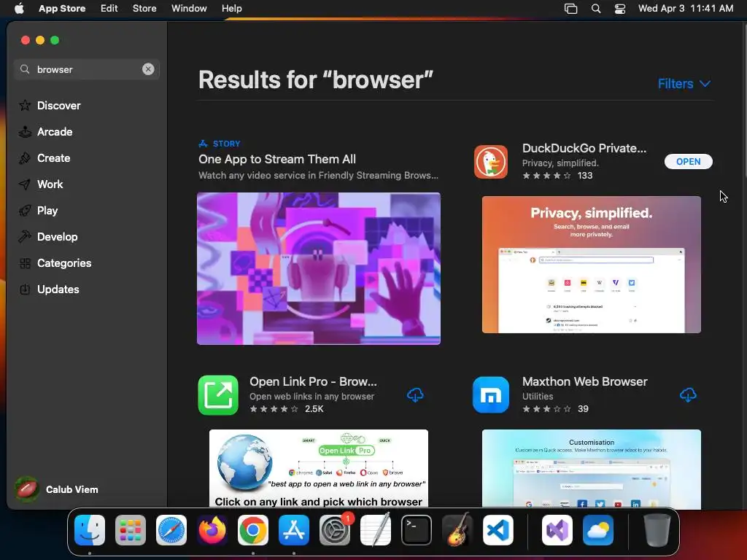Image resolution: width=747 pixels, height=560 pixels.
Task: Click the Maxthon 39 star rating
Action: 555,409
